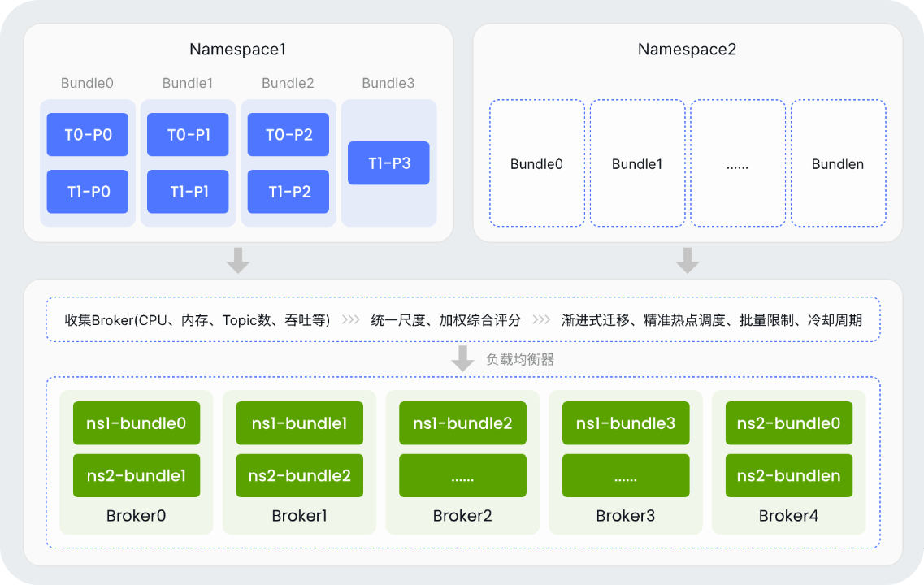Select the ns2-bundlen box in Broker4
Viewport: 924px width, 585px height.
788,476
